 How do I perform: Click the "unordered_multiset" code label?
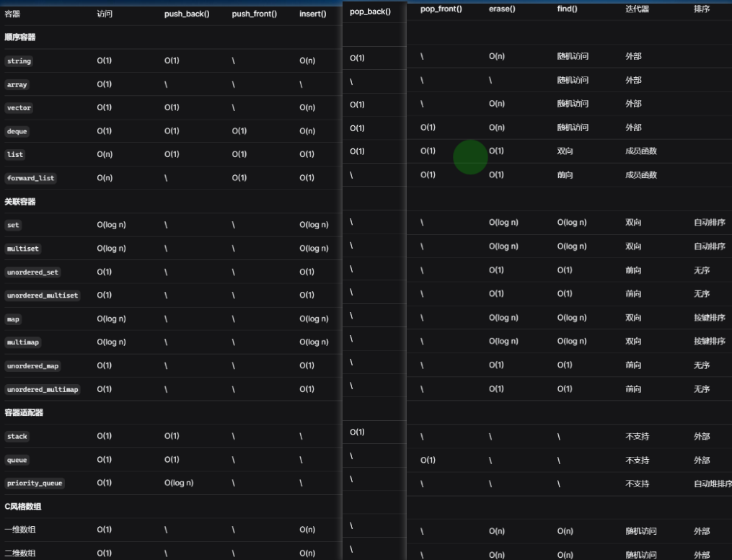coord(43,295)
